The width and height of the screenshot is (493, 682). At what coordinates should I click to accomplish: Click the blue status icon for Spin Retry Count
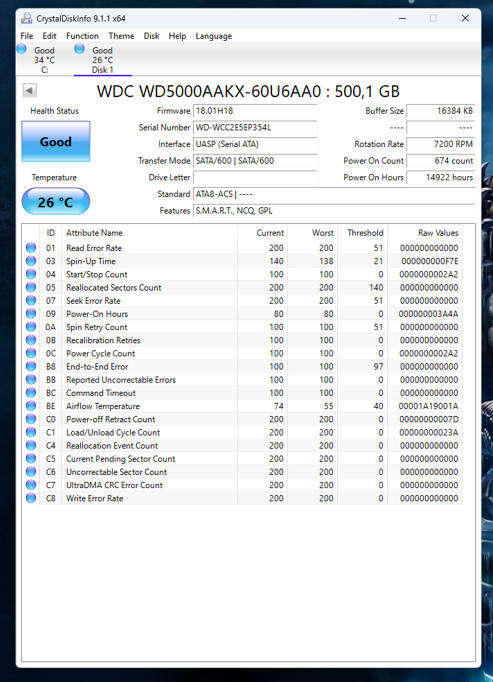tap(31, 327)
